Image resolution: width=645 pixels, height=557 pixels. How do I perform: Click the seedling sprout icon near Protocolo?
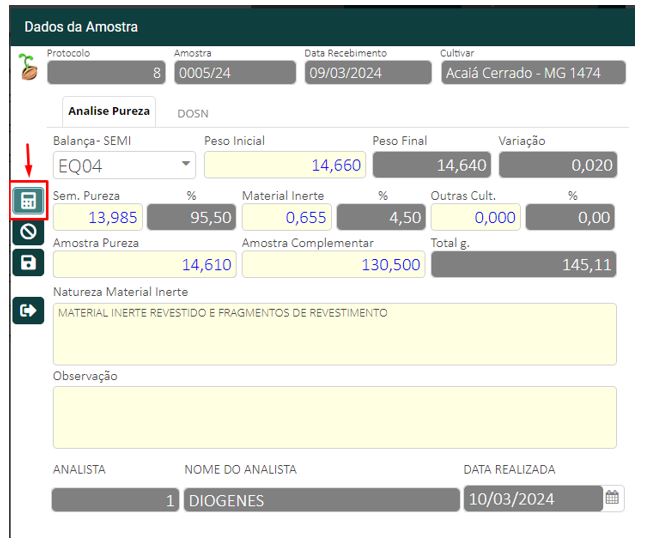(28, 67)
